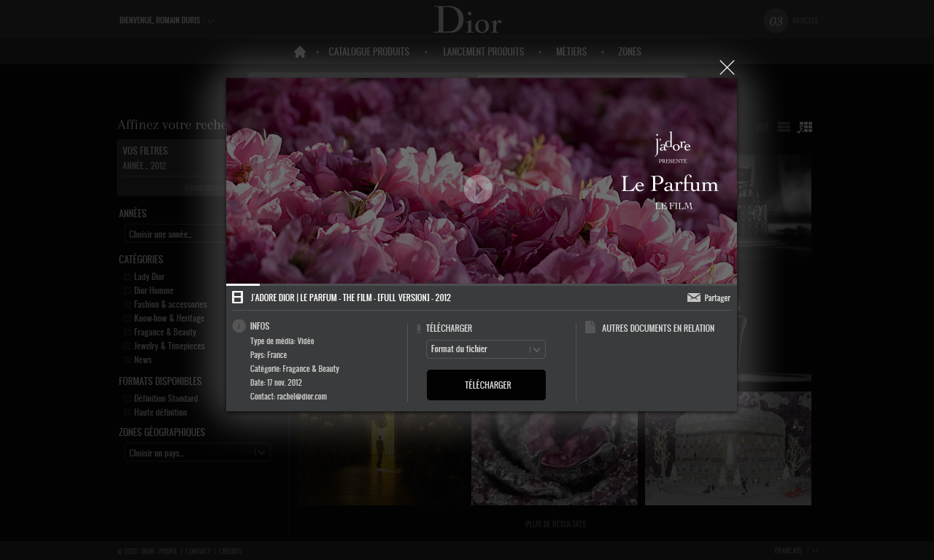Enable the Lady Dior category checkbox
Screen dimensions: 934x560
tap(127, 276)
